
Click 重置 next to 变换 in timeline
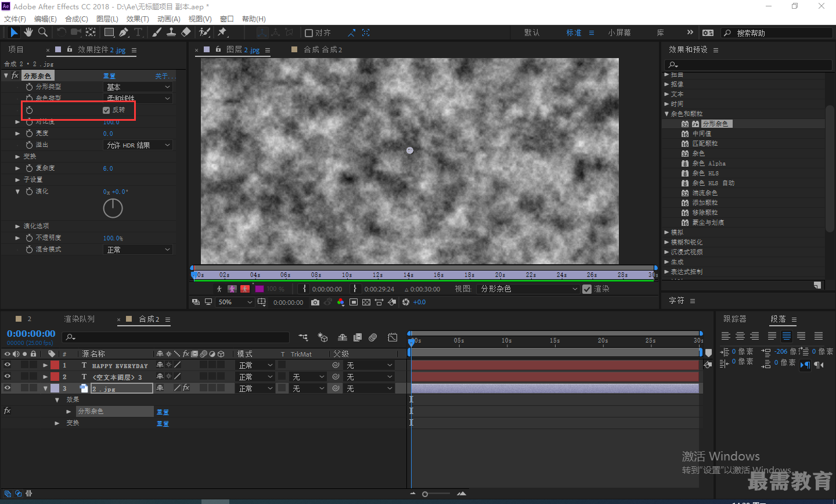tap(163, 423)
